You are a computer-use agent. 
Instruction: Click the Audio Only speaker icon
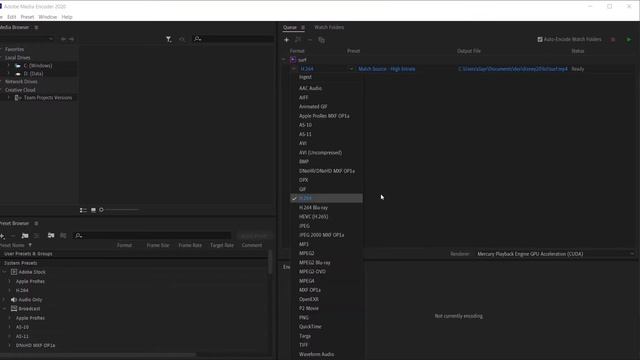point(14,300)
